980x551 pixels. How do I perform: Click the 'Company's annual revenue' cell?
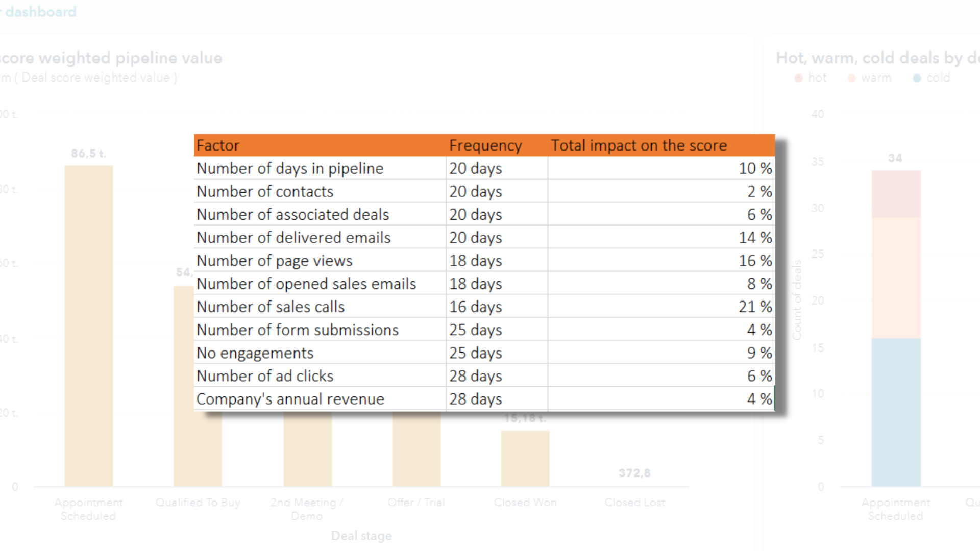point(290,398)
